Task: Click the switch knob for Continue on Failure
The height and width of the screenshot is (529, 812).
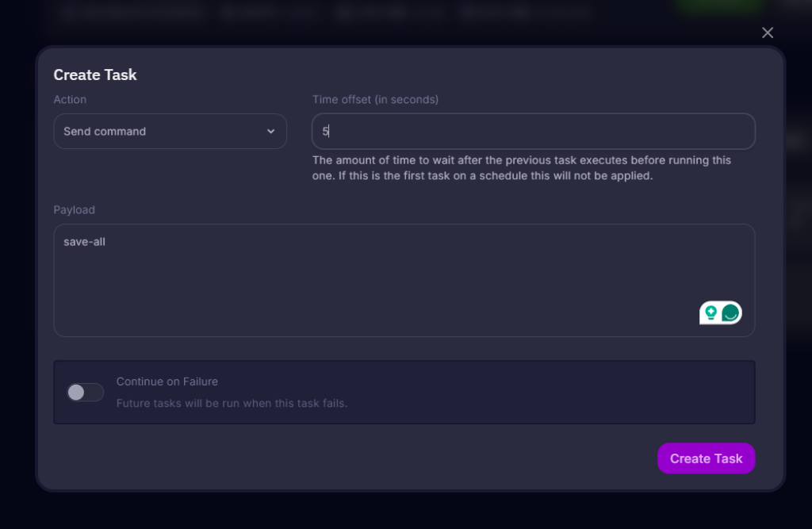Action: pos(76,393)
